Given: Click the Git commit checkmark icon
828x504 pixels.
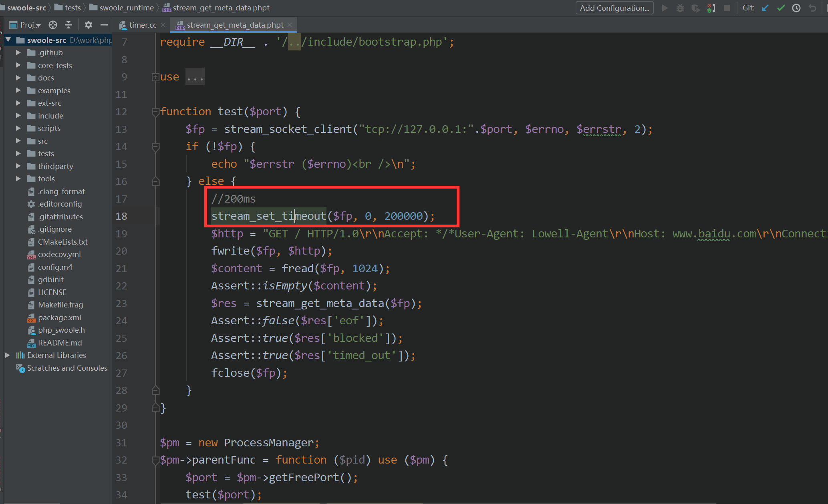Looking at the screenshot, I should tap(781, 8).
